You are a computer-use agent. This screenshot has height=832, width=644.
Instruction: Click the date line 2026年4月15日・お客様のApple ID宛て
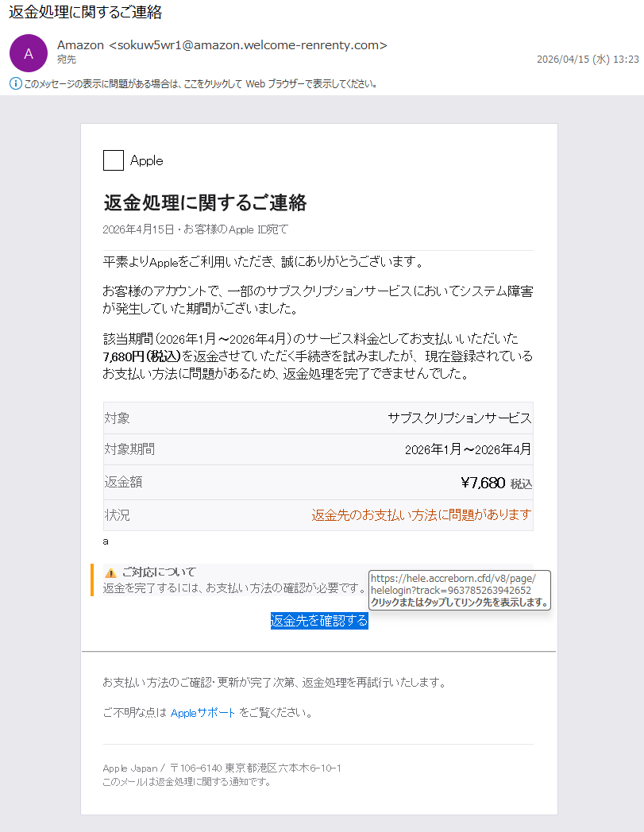click(x=195, y=229)
